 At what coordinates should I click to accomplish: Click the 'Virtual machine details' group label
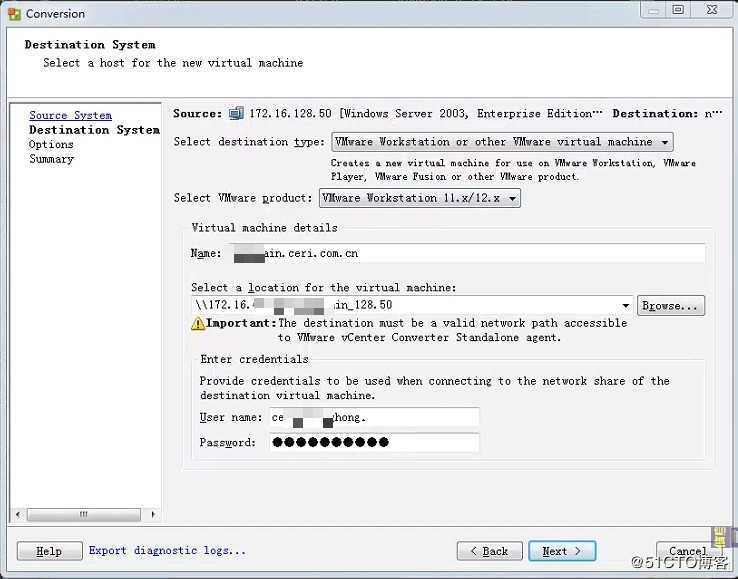click(265, 228)
